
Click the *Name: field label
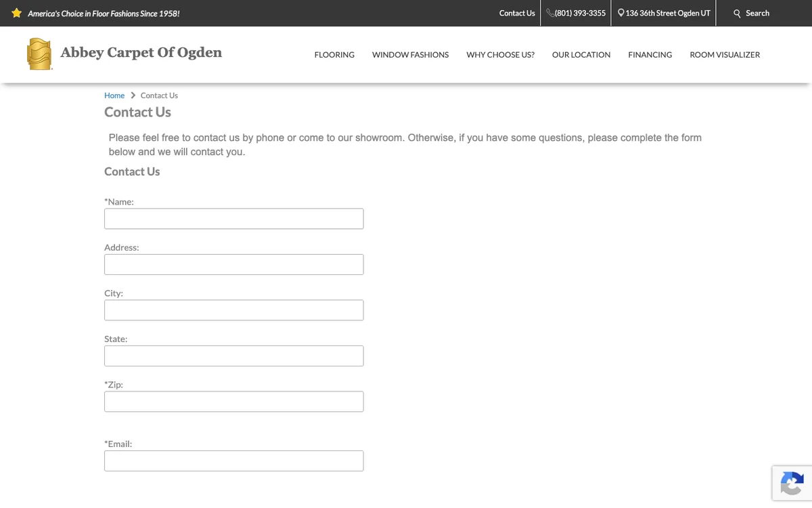tap(119, 202)
